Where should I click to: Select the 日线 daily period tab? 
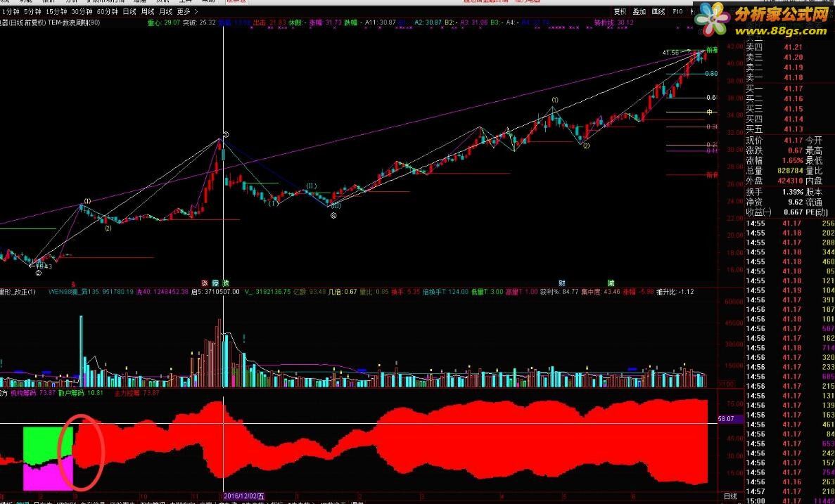click(129, 12)
